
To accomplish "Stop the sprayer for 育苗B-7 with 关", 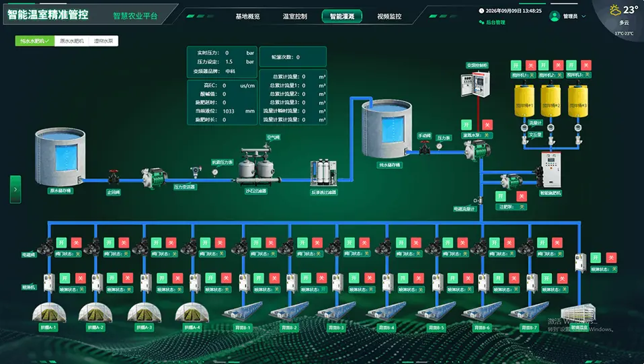I will pos(562,279).
